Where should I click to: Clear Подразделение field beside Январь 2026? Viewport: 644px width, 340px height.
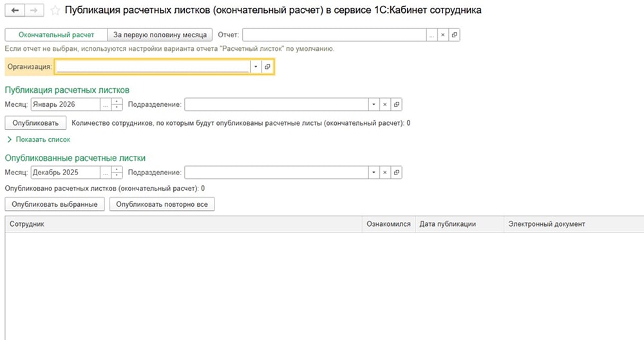pyautogui.click(x=385, y=104)
